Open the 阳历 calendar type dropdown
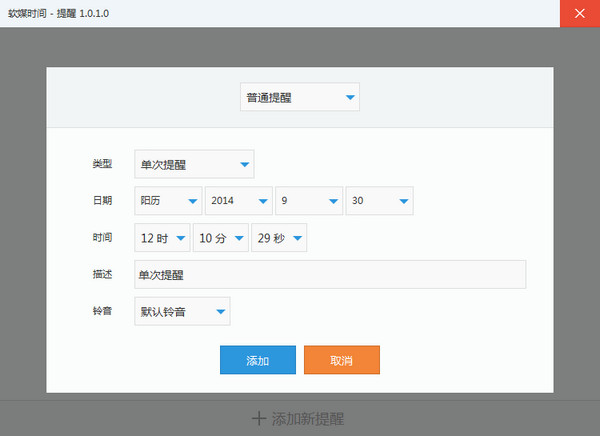 click(168, 201)
